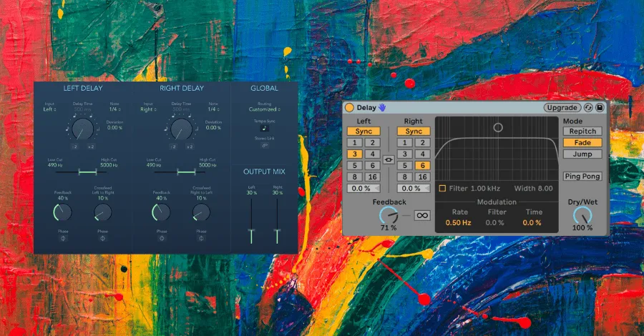Click the Right 0.0 % offset field

click(x=414, y=188)
